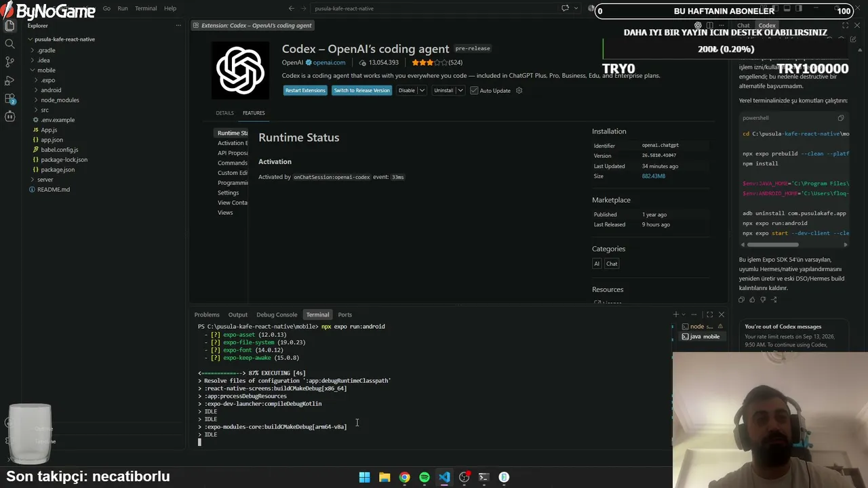The image size is (868, 488).
Task: Click the 882.43MB size link
Action: (x=654, y=176)
